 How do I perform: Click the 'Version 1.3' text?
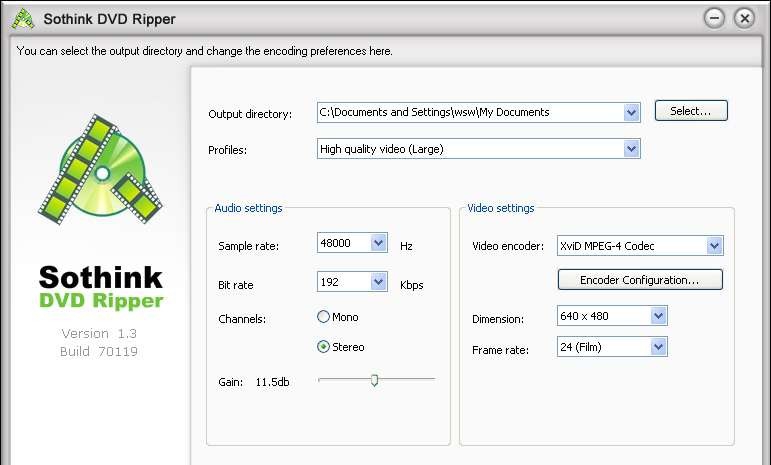(x=99, y=333)
